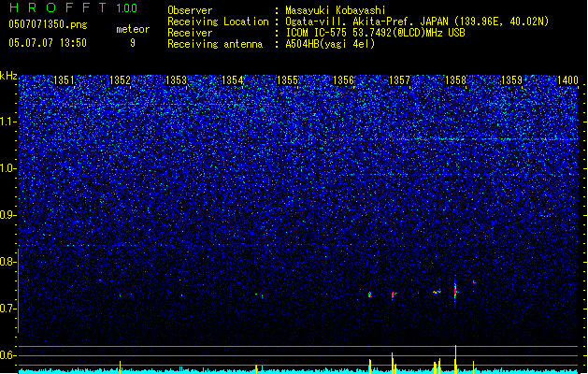Screen dimensions: 588x374
Task: Click the Observer label
Action: (x=190, y=10)
